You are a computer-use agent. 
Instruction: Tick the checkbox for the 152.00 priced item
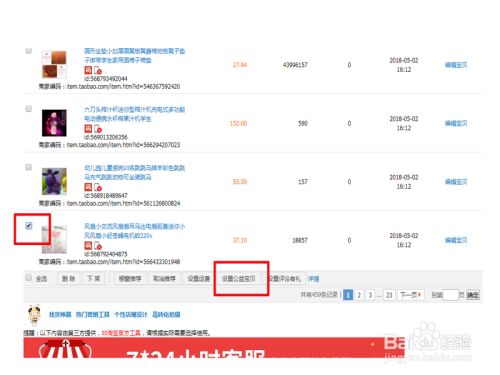(x=29, y=109)
